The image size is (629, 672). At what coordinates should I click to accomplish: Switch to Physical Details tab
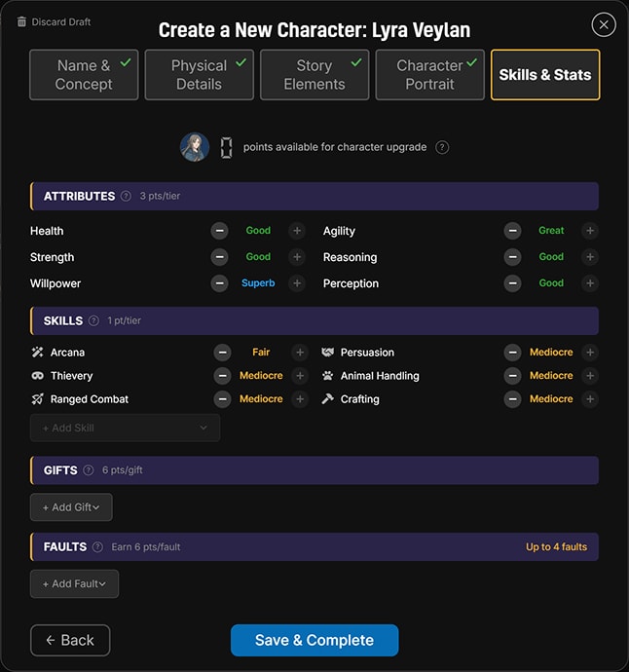click(x=200, y=75)
